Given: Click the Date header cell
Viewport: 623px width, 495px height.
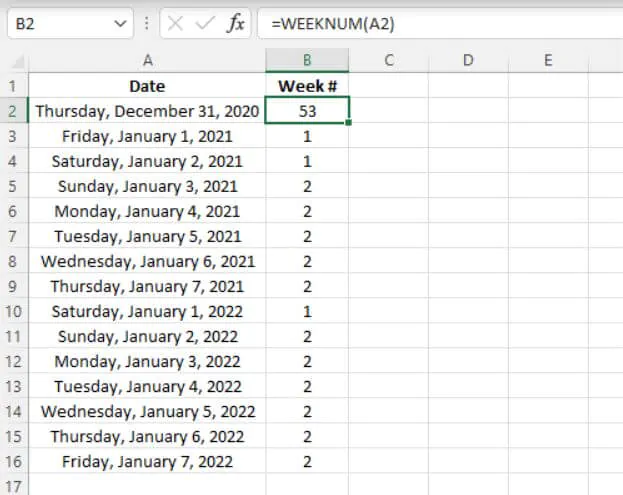Looking at the screenshot, I should (x=147, y=86).
